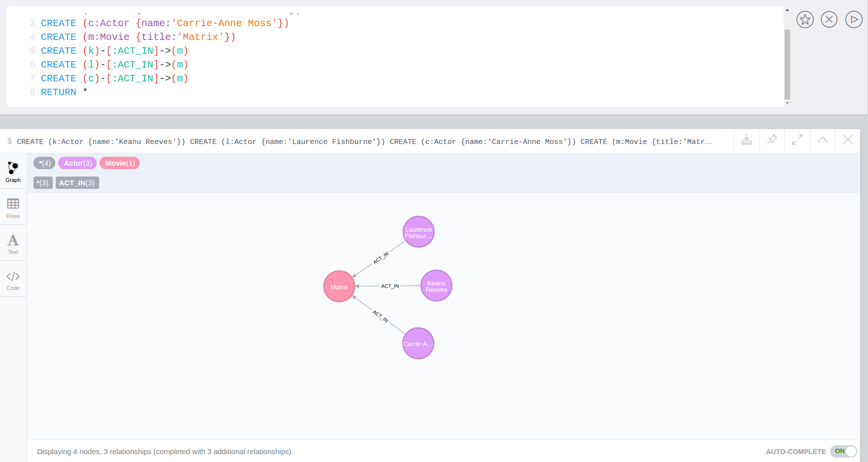Pin the result frame
868x462 pixels.
point(772,140)
